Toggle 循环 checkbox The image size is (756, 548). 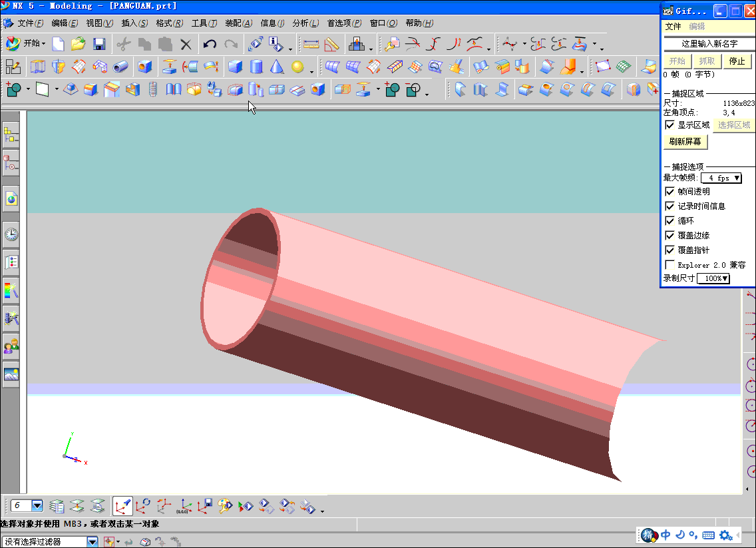click(x=669, y=220)
